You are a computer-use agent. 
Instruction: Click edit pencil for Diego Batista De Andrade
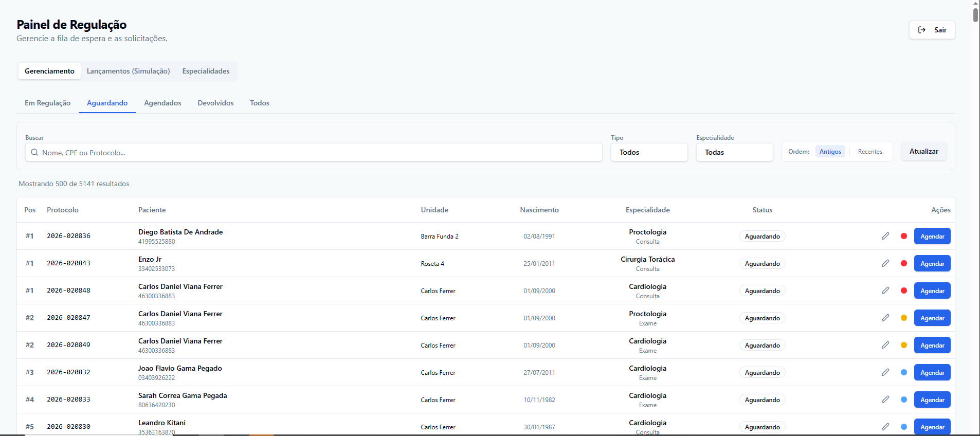pyautogui.click(x=885, y=236)
